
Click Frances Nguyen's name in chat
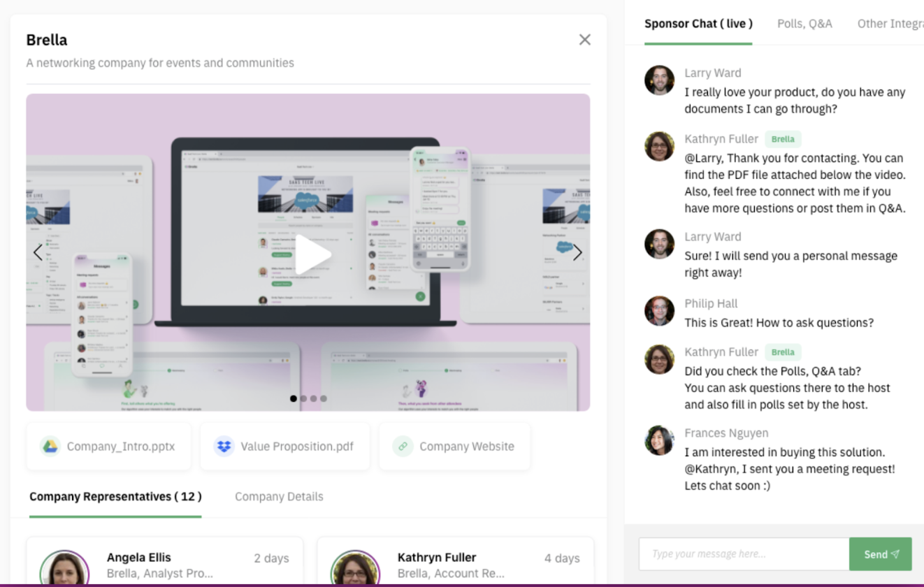[x=726, y=433]
